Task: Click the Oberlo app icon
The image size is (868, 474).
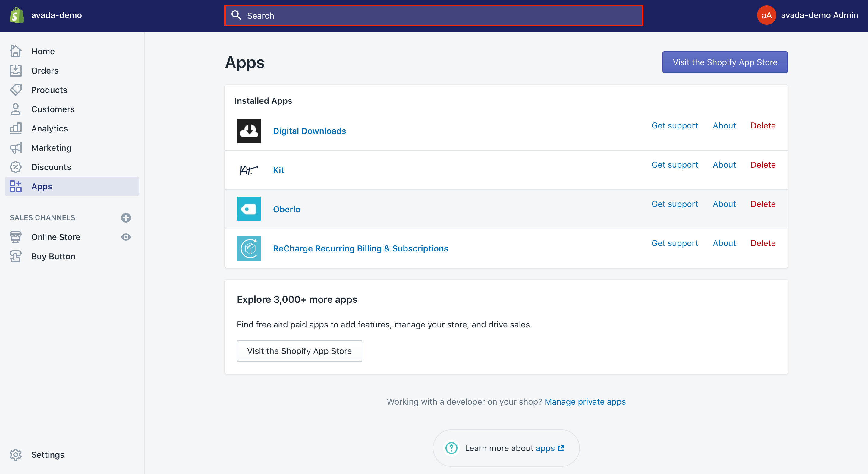Action: tap(249, 209)
